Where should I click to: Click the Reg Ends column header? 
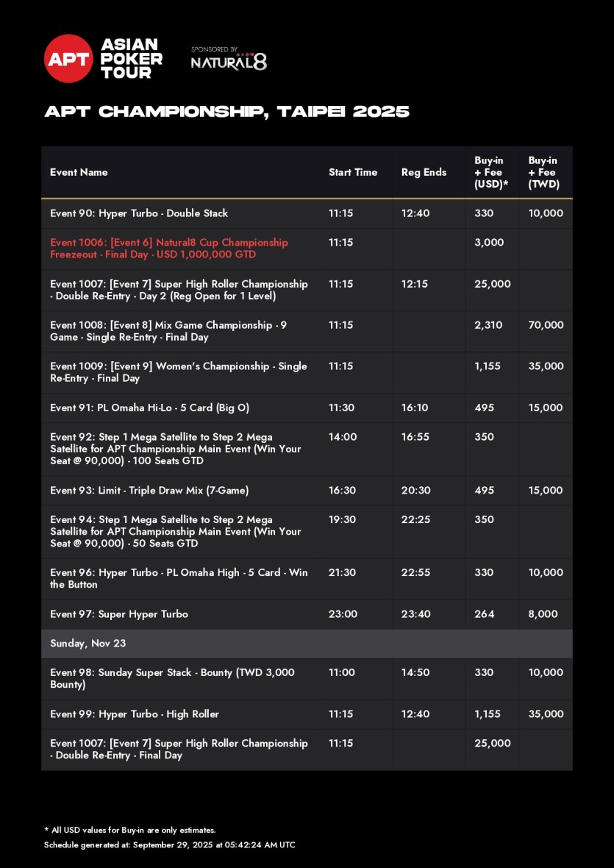pyautogui.click(x=424, y=172)
